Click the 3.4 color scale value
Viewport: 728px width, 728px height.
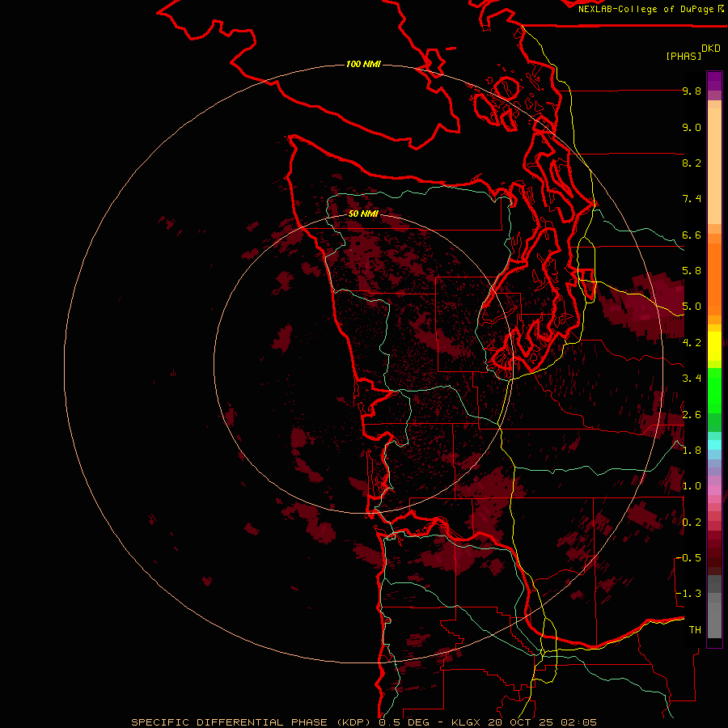tap(692, 379)
